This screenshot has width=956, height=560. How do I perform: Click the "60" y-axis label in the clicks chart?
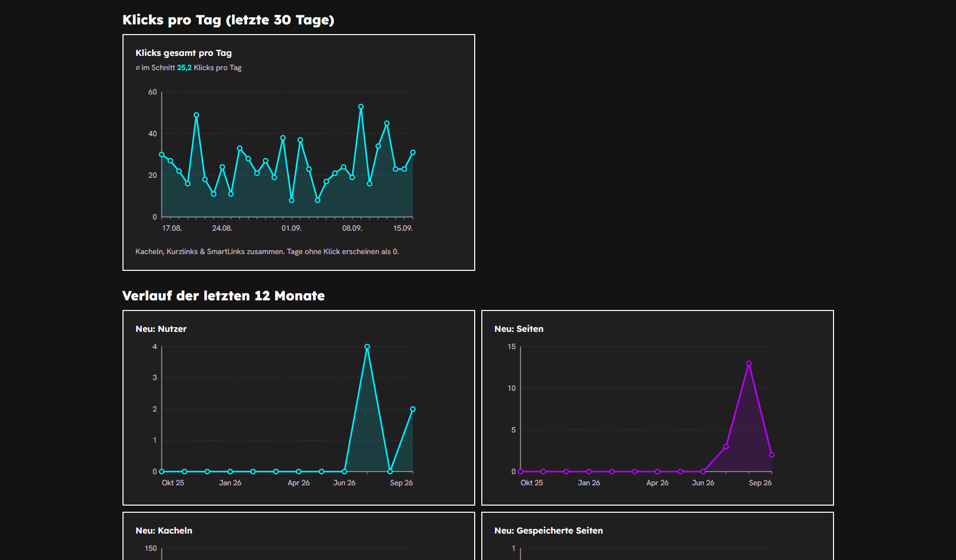152,92
